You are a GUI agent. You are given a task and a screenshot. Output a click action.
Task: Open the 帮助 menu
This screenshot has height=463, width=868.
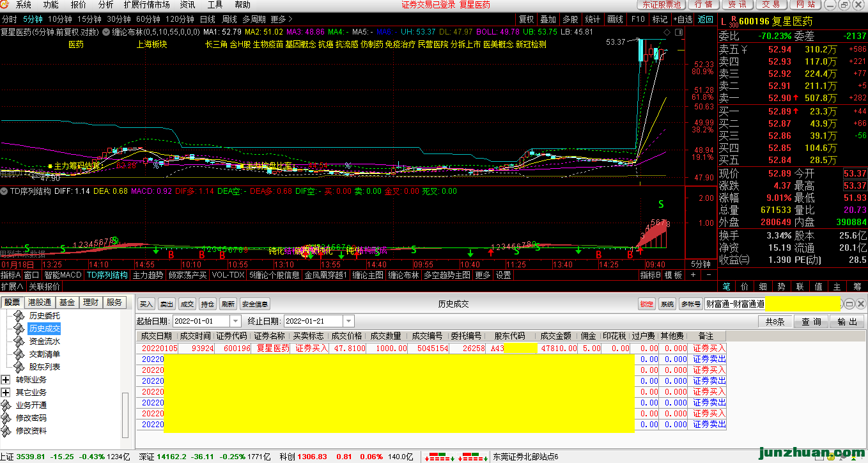[x=243, y=4]
